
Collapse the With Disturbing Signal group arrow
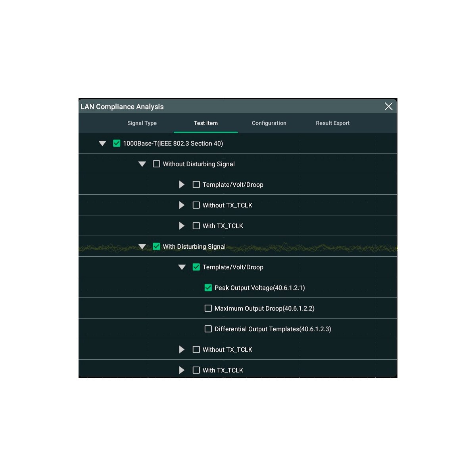[142, 247]
